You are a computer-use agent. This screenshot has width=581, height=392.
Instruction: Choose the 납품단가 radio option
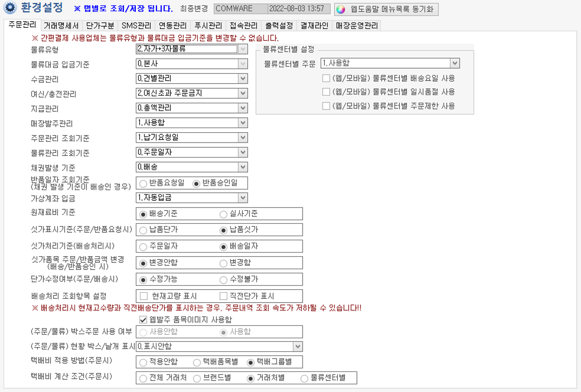click(143, 230)
